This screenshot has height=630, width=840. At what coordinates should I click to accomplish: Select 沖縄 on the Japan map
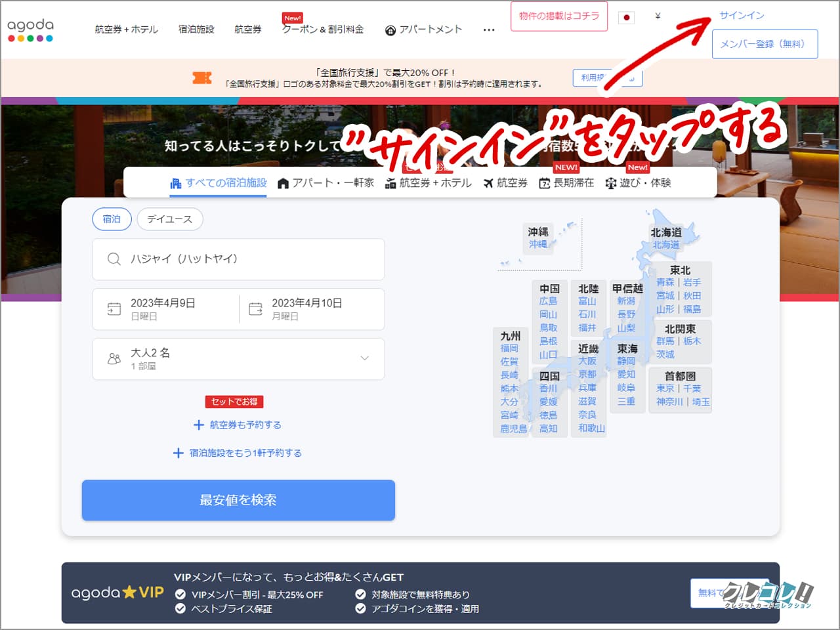click(x=538, y=244)
